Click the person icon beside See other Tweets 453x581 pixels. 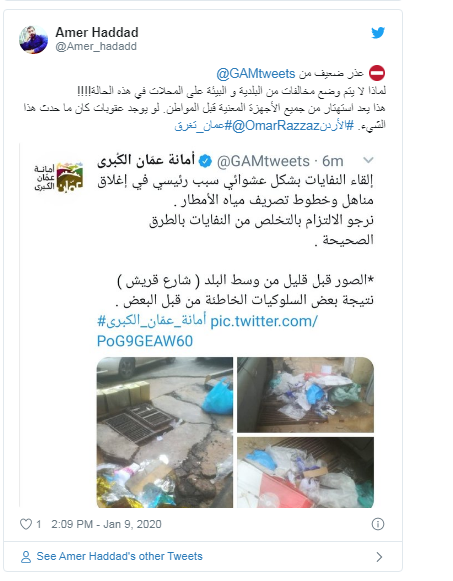26,557
